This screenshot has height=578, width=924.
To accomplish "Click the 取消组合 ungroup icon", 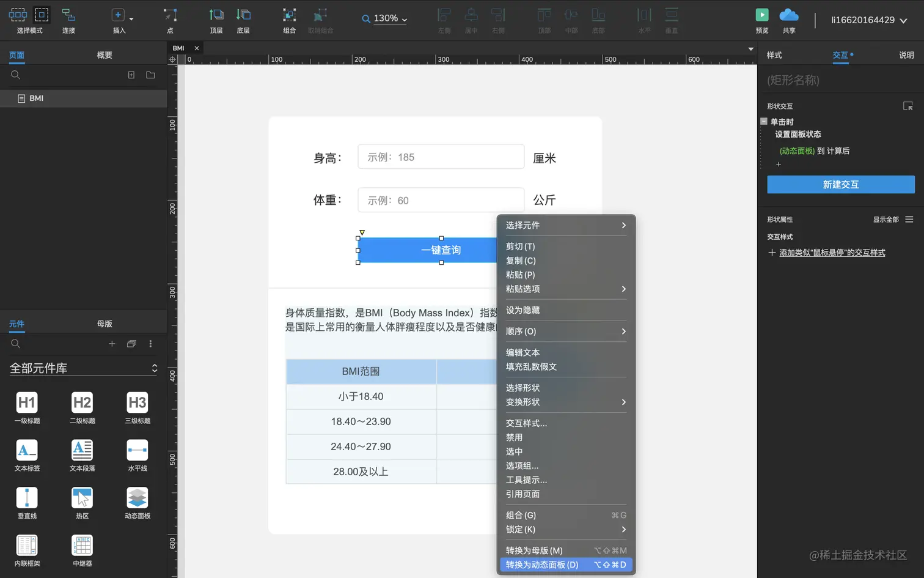I will [320, 15].
